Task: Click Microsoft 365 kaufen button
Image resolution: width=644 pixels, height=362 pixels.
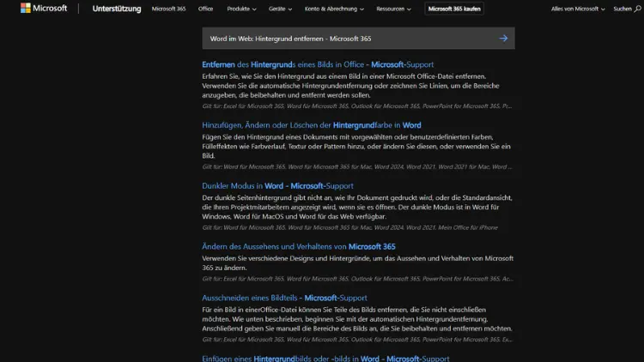Action: [x=454, y=9]
